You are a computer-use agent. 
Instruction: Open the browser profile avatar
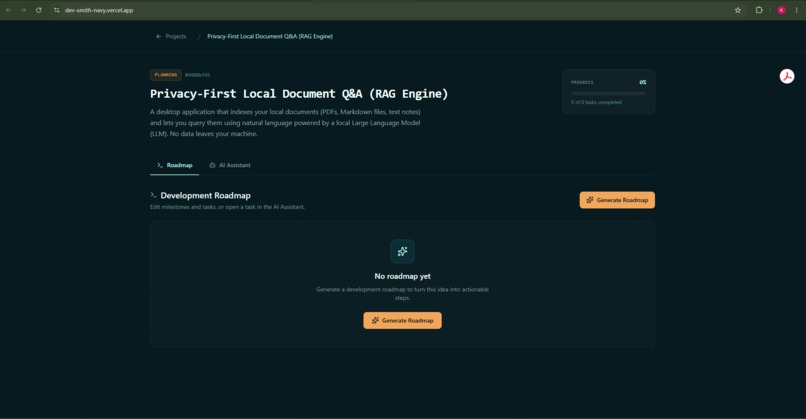tap(781, 10)
